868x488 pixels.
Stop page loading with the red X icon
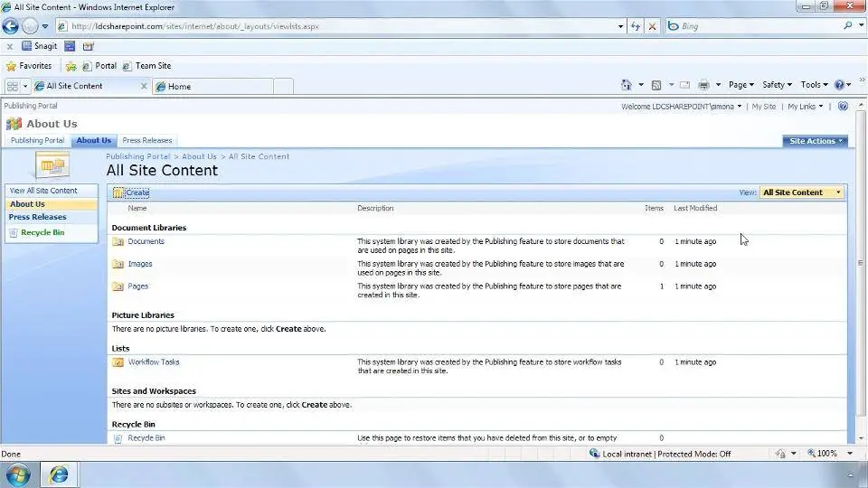click(653, 26)
